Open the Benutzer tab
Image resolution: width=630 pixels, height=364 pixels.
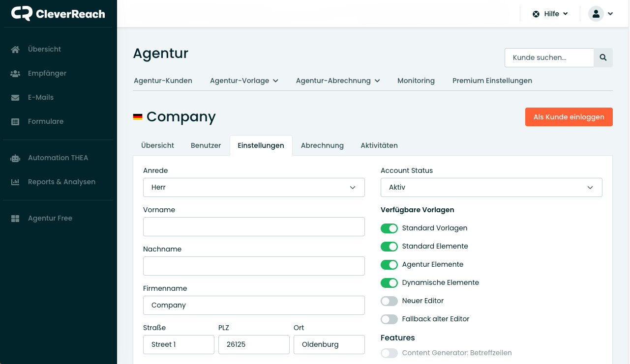pos(206,145)
